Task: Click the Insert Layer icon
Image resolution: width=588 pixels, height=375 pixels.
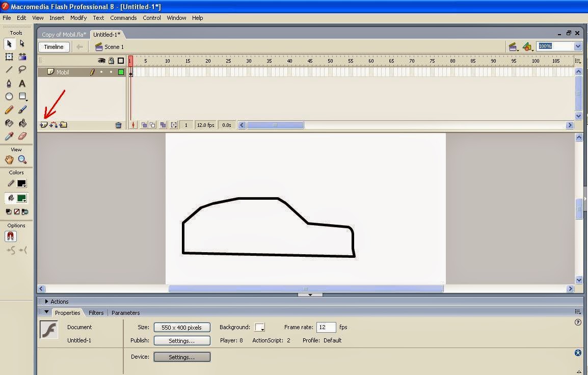Action: point(43,125)
